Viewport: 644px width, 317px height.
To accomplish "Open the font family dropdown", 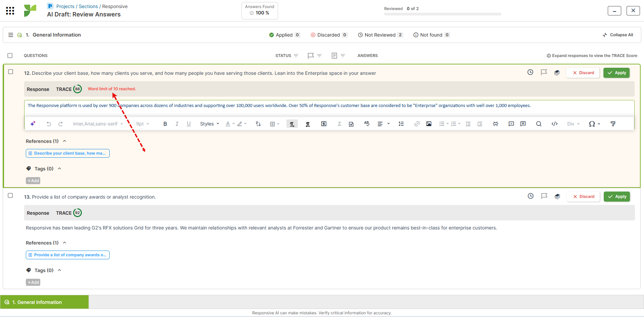I will 98,124.
